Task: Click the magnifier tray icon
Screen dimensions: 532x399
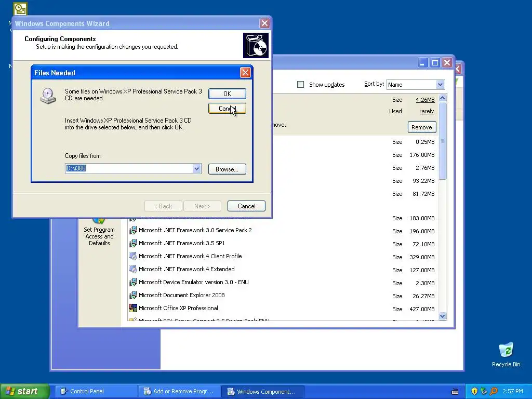Action: pos(494,391)
